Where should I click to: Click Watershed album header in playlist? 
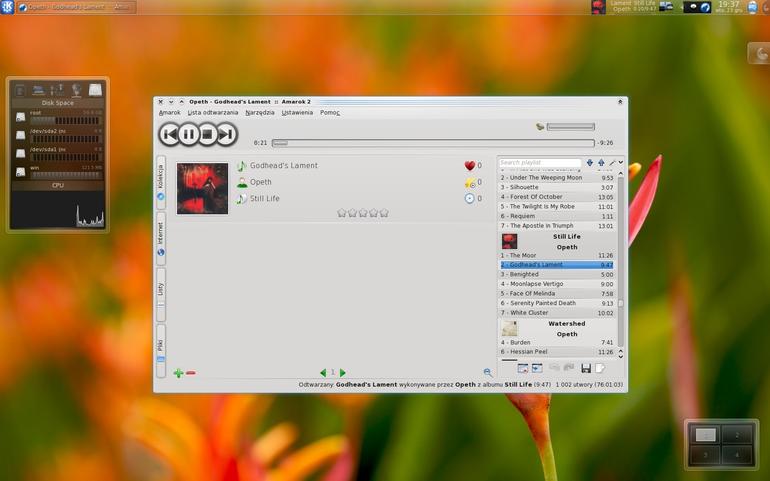click(557, 328)
